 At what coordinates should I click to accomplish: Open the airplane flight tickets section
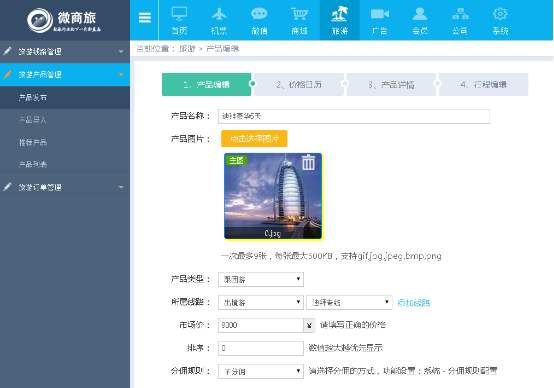click(219, 20)
